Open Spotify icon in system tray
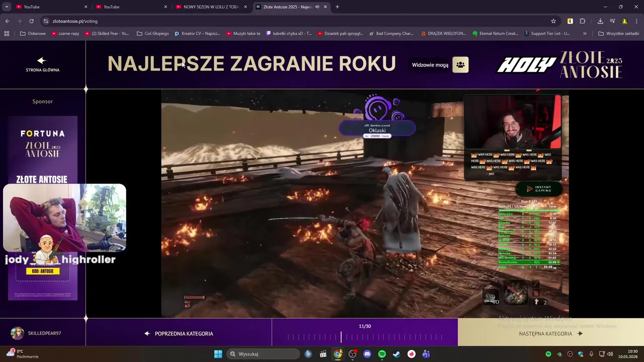 (x=548, y=354)
